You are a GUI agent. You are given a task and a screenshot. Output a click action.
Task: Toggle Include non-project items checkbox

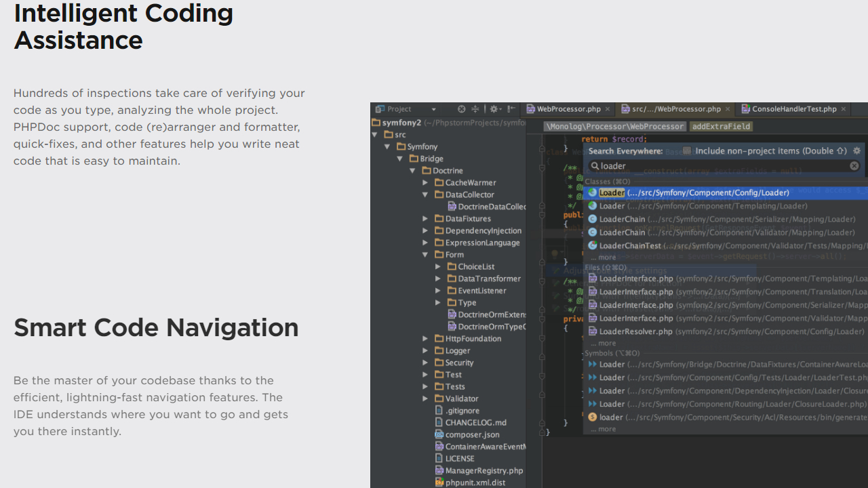click(686, 150)
